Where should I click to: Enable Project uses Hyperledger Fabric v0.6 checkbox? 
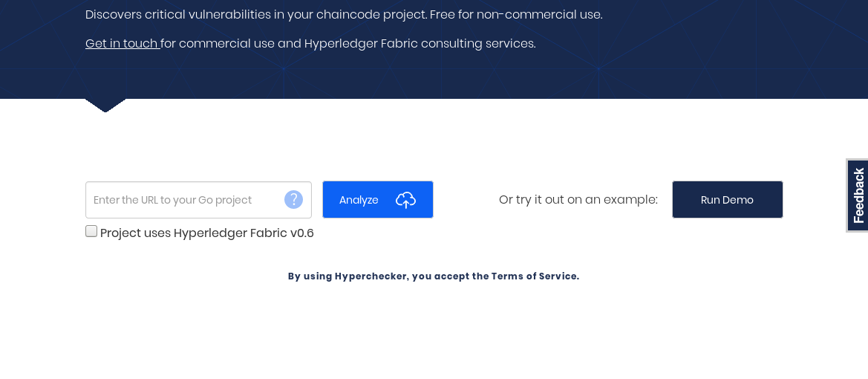click(91, 231)
